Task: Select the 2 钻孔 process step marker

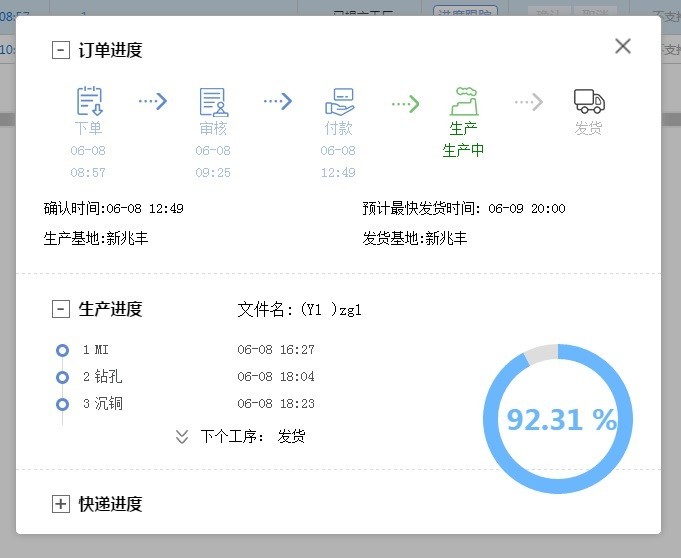Action: coord(62,377)
